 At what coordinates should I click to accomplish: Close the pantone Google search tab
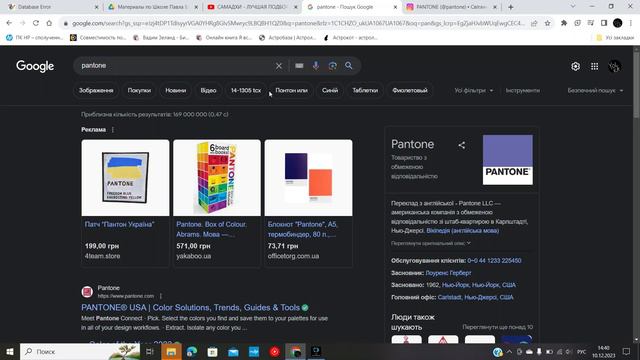pos(395,7)
